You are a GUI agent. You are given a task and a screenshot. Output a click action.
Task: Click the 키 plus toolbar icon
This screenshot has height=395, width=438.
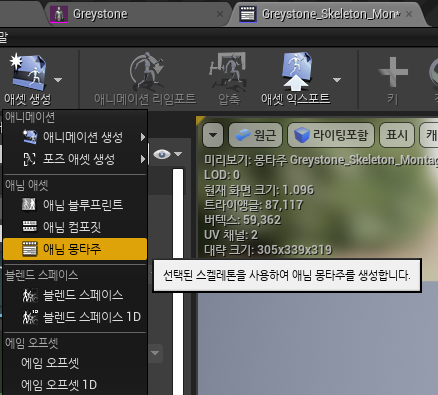point(393,72)
